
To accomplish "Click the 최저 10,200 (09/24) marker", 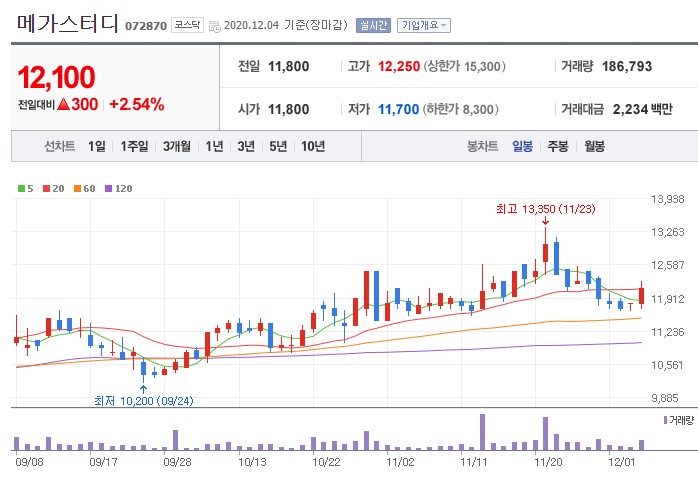I will [144, 401].
